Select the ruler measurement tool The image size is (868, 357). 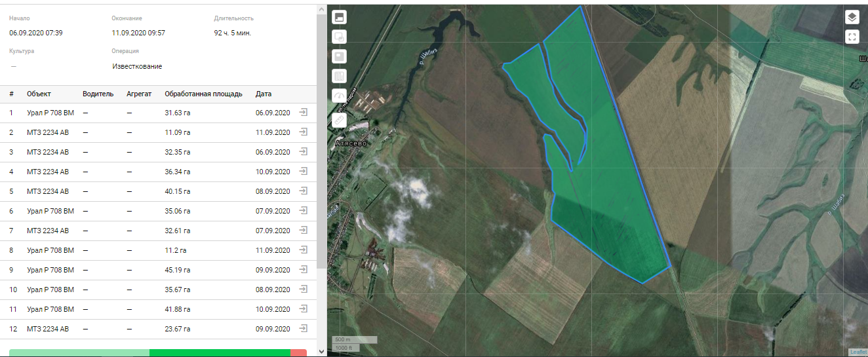(x=339, y=119)
